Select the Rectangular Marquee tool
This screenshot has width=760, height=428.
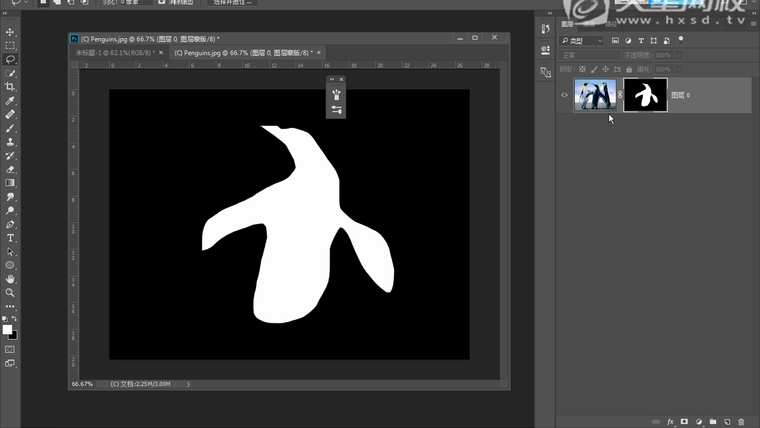click(x=10, y=46)
